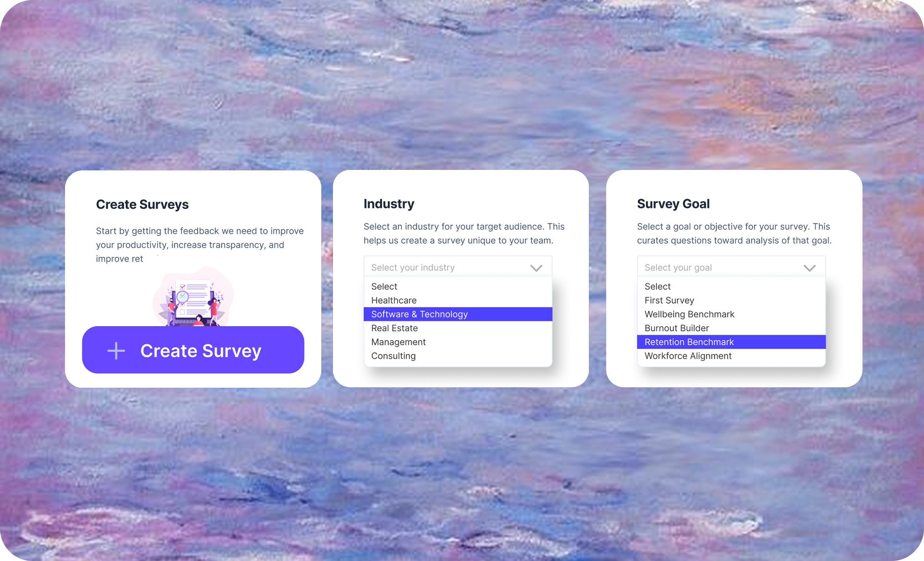
Task: Click the plus icon on Create Survey
Action: (x=116, y=351)
